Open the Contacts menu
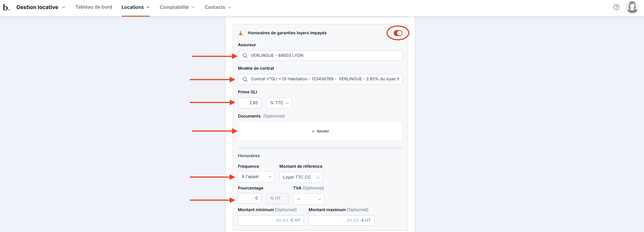This screenshot has width=644, height=232. click(217, 7)
